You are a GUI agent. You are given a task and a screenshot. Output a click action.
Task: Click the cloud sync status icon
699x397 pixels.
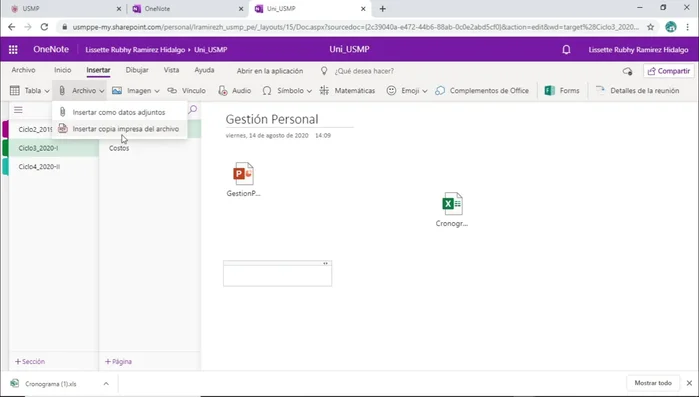[x=627, y=71]
